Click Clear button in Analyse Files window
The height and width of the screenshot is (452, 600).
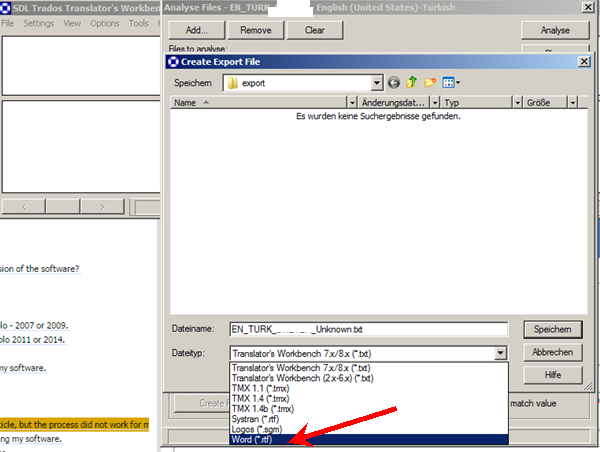[x=315, y=30]
